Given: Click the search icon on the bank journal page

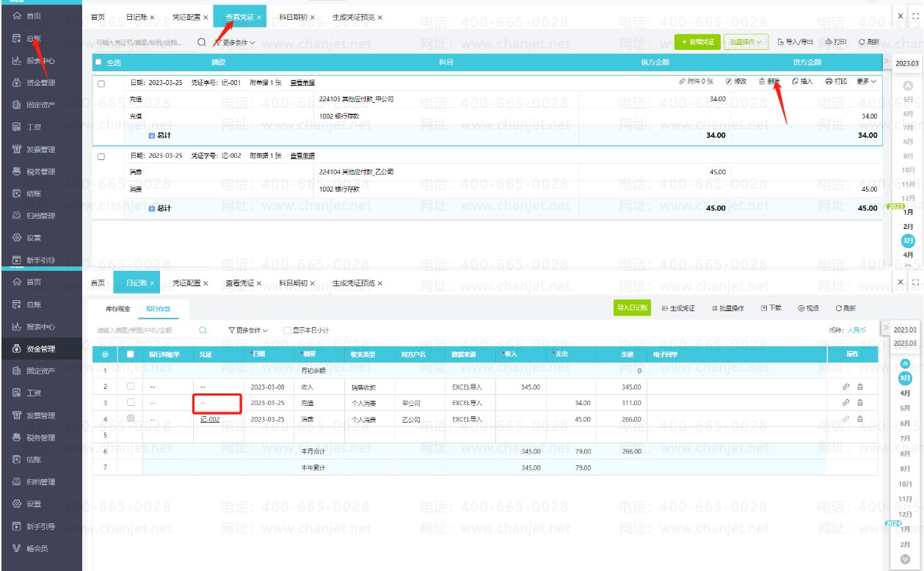Looking at the screenshot, I should 203,330.
